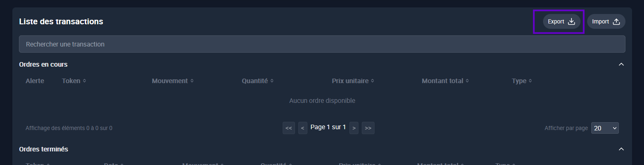Go to next page with > button
Viewport: 644px width, 165px height.
coord(354,128)
